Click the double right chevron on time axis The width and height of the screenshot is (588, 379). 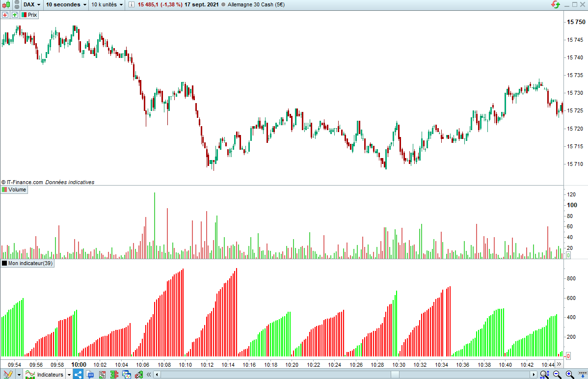coord(559,364)
